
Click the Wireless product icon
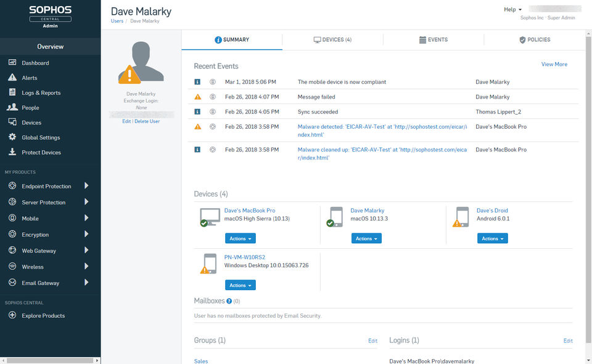click(x=12, y=266)
